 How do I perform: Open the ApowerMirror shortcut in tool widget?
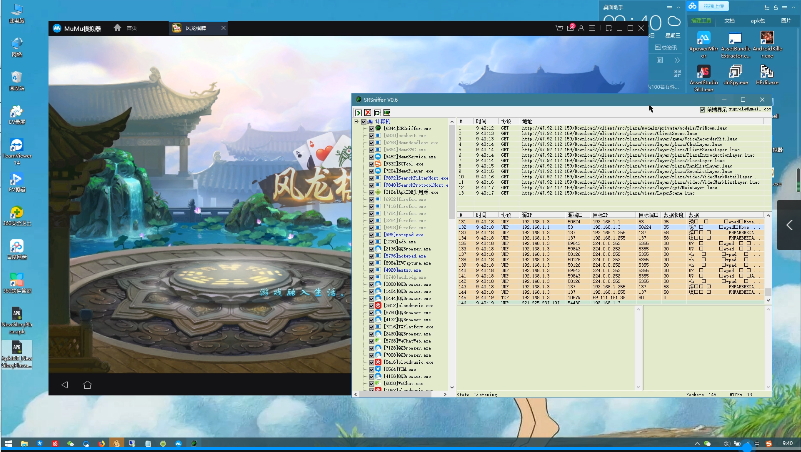703,43
